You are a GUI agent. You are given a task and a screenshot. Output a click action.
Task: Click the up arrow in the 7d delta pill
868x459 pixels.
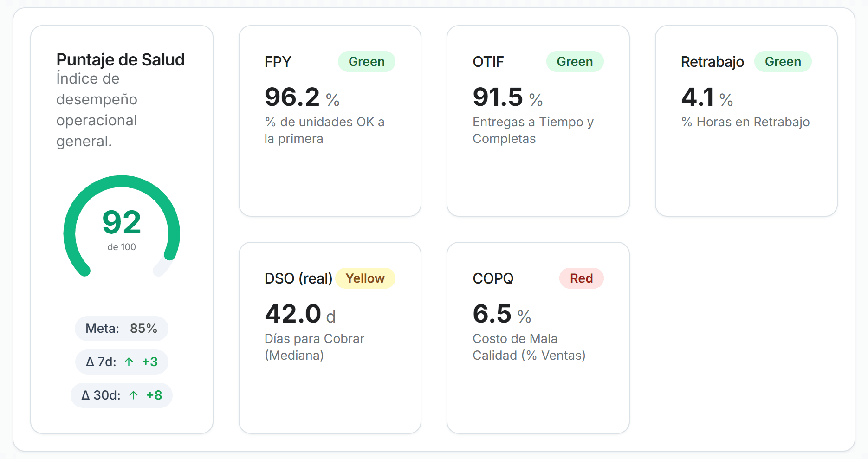point(129,362)
